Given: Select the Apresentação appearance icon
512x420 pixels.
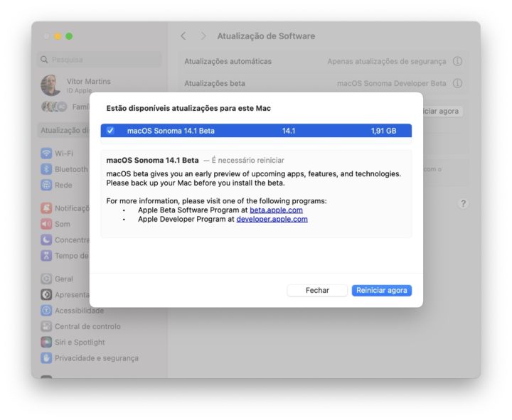Looking at the screenshot, I should [x=46, y=294].
